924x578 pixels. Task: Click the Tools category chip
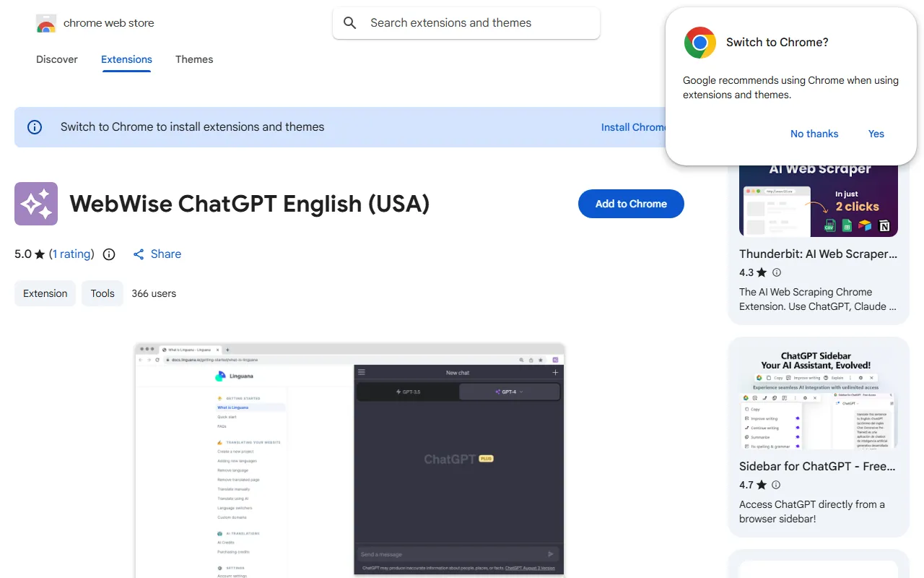pos(103,293)
